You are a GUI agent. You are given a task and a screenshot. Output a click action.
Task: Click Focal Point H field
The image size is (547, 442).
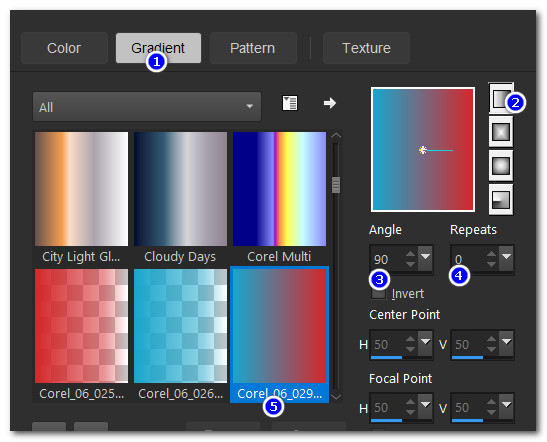(x=388, y=407)
